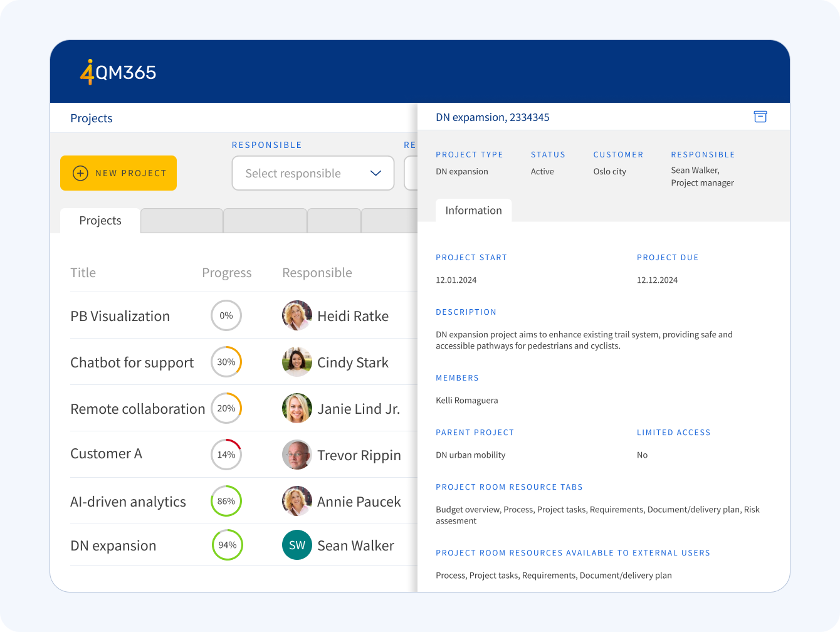Click the New Project button
The height and width of the screenshot is (632, 840).
118,173
